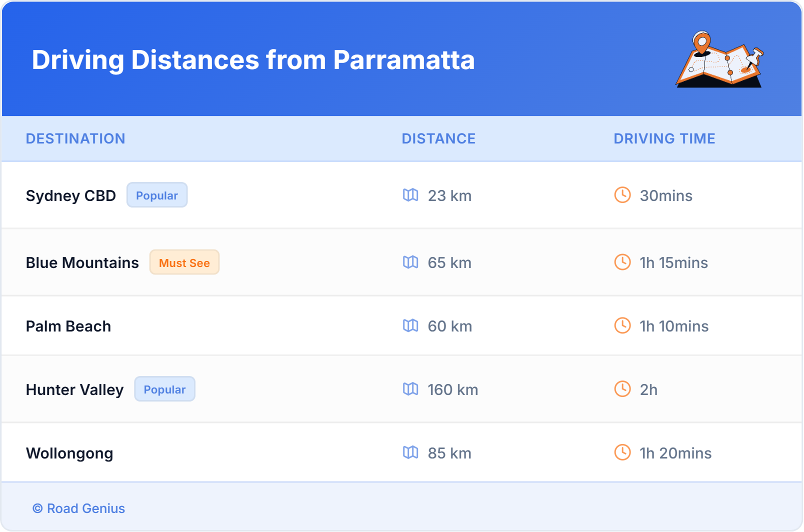The image size is (804, 532).
Task: Click the Popular badge next to Sydney CBD
Action: click(x=156, y=195)
